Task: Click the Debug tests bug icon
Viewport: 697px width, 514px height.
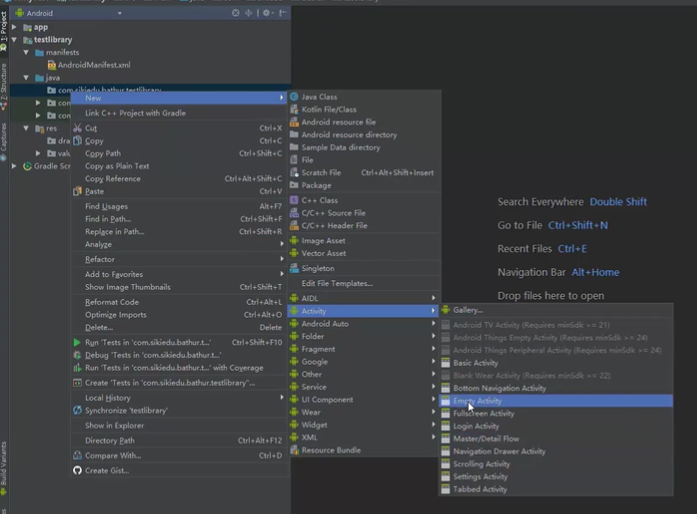Action: tap(77, 355)
